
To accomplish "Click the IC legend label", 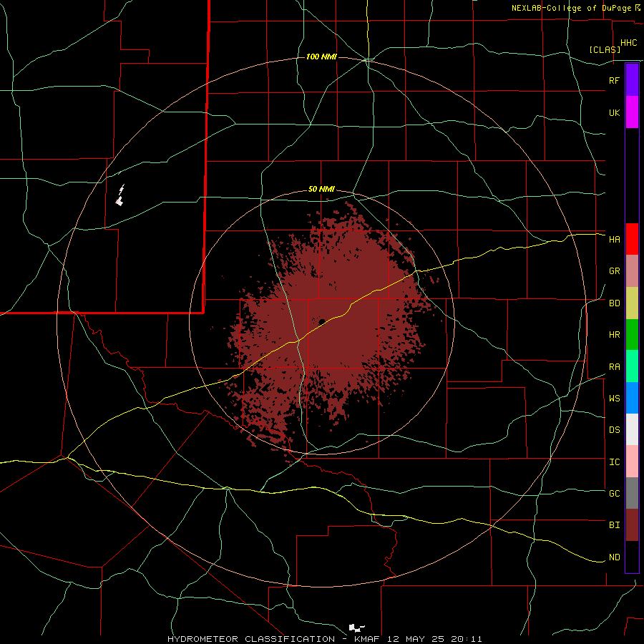I will pos(614,462).
